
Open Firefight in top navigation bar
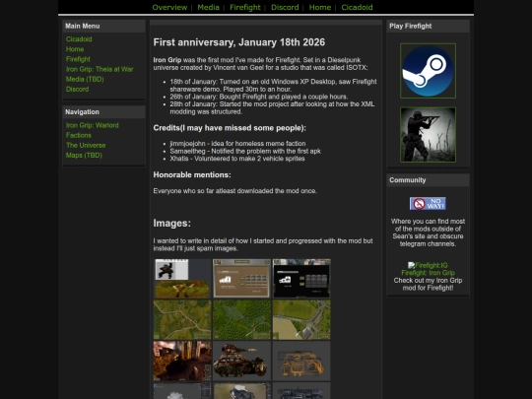coord(245,7)
